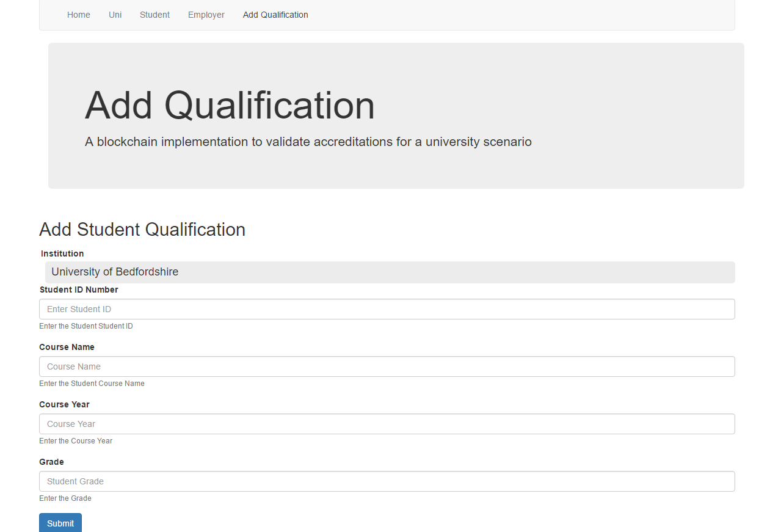Click the Student Grade input box

387,481
